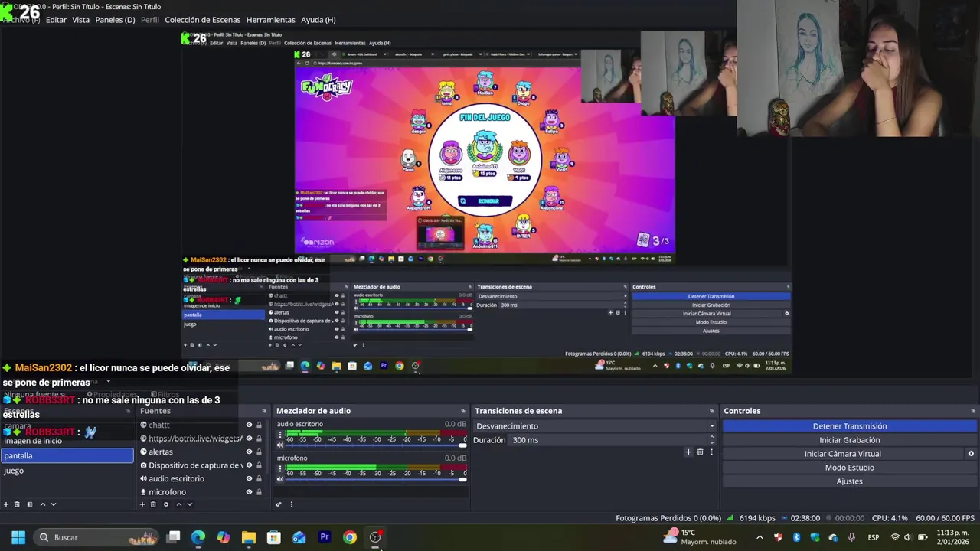This screenshot has height=551, width=980.
Task: Open Microsoft Edge from taskbar
Action: point(198,537)
